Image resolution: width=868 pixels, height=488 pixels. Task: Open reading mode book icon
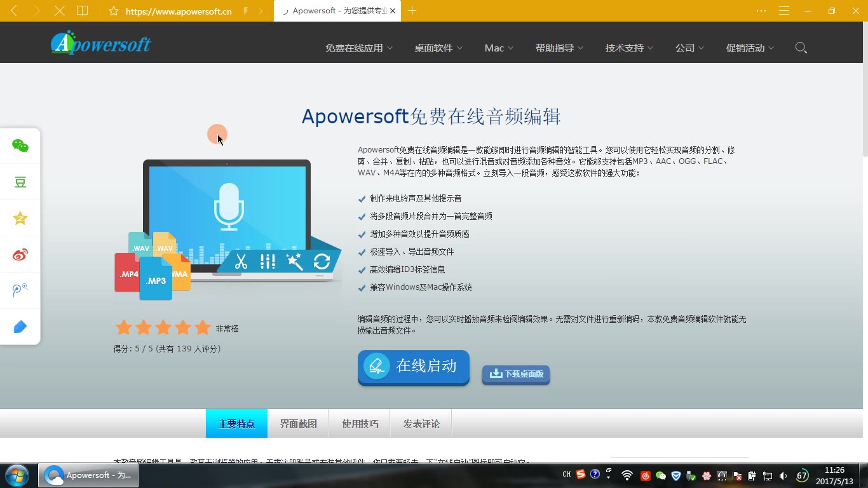(82, 11)
